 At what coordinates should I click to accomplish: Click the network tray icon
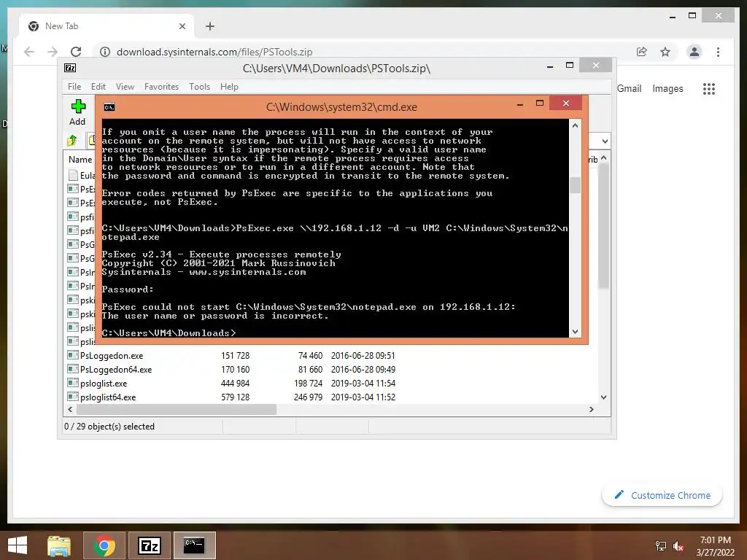[660, 546]
